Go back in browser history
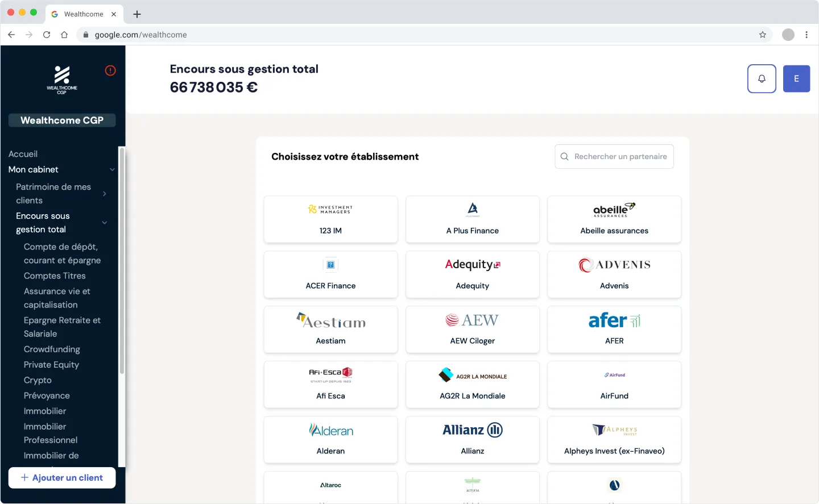The height and width of the screenshot is (504, 819). click(x=11, y=35)
